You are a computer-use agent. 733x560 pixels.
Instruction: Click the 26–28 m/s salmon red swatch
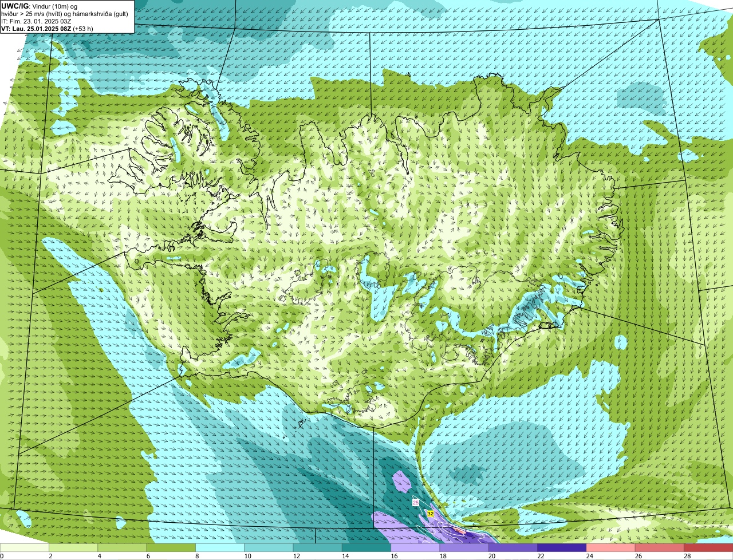point(660,548)
